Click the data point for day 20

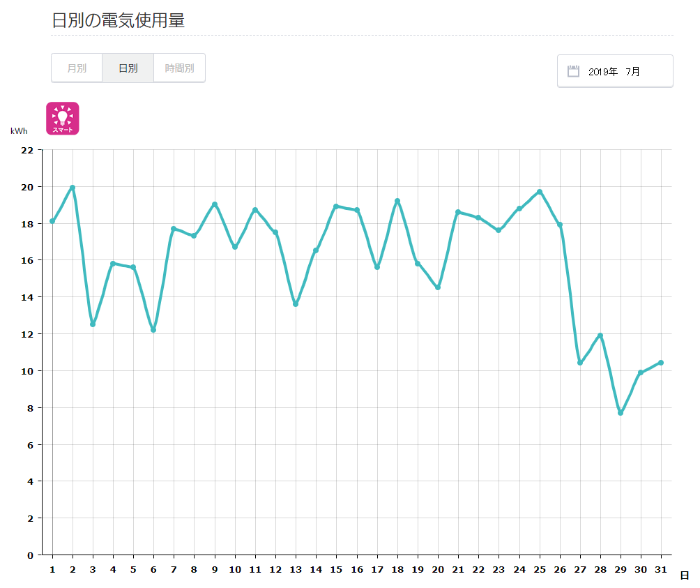click(x=438, y=287)
